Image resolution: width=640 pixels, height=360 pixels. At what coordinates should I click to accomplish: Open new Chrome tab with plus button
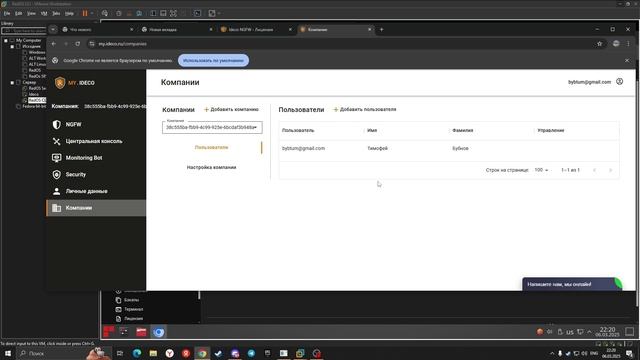[x=382, y=29]
